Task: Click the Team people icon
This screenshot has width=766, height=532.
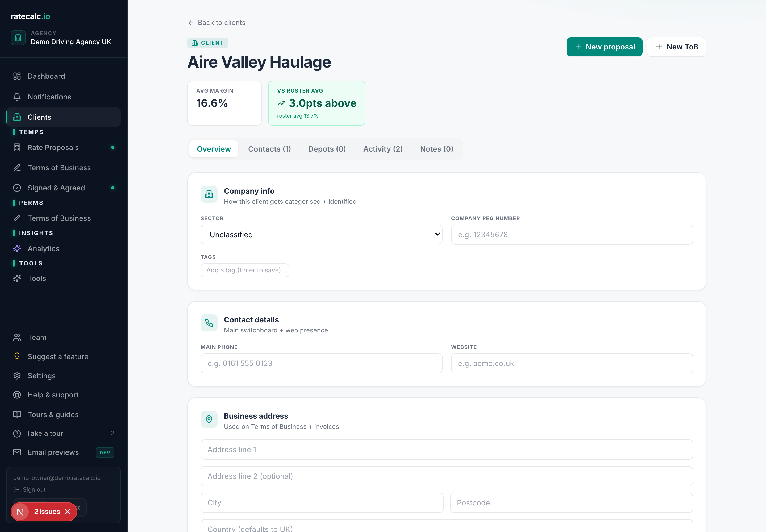Action: (x=17, y=337)
